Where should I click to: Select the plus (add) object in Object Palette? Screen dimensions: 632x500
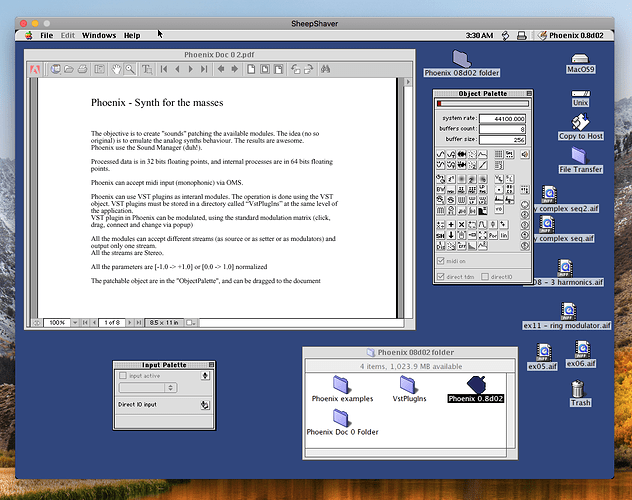[451, 224]
